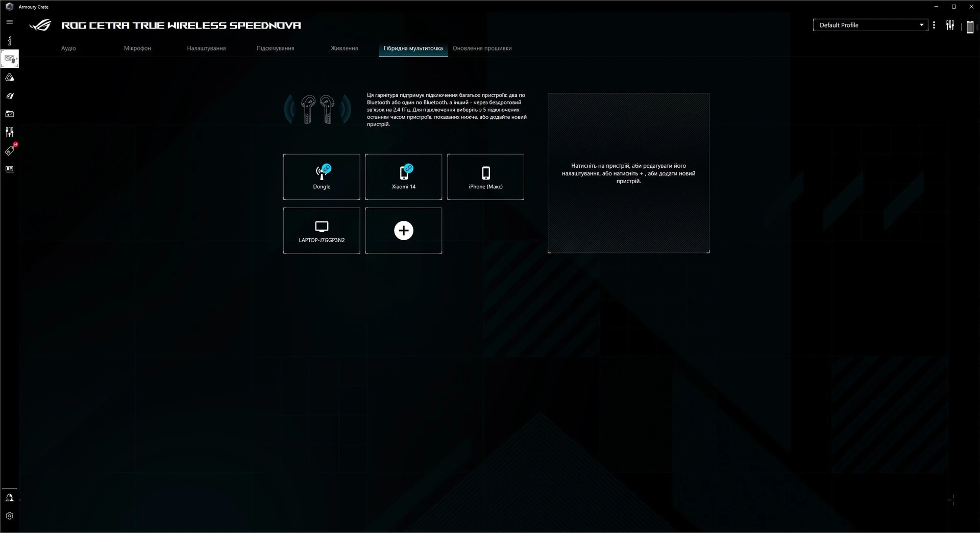The width and height of the screenshot is (980, 533).
Task: Click the device settings hint panel
Action: (628, 173)
